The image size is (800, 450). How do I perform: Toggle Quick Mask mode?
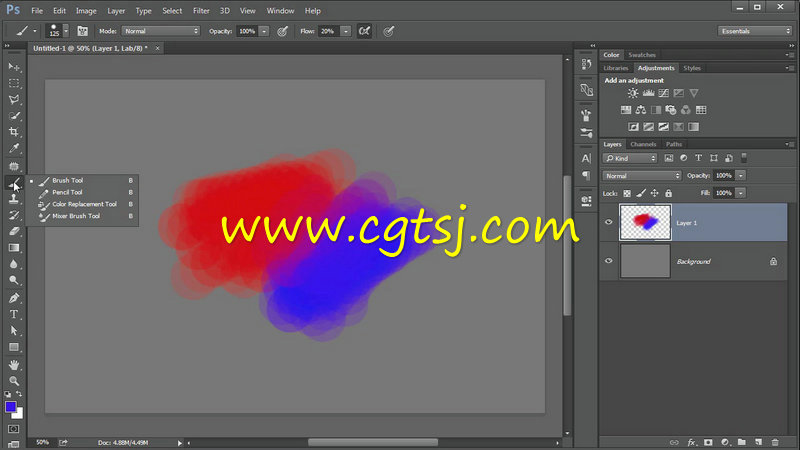coord(14,429)
